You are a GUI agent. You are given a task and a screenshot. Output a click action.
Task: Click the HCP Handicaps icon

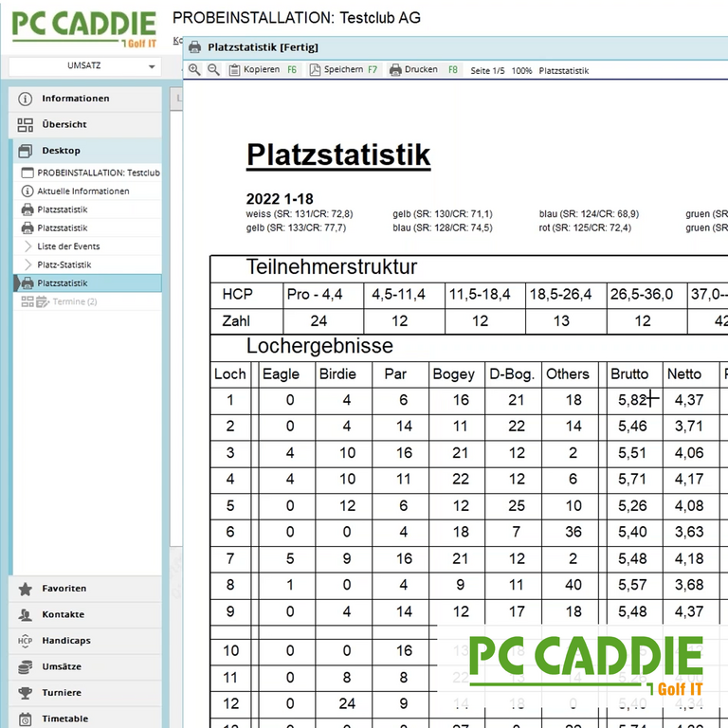[25, 641]
